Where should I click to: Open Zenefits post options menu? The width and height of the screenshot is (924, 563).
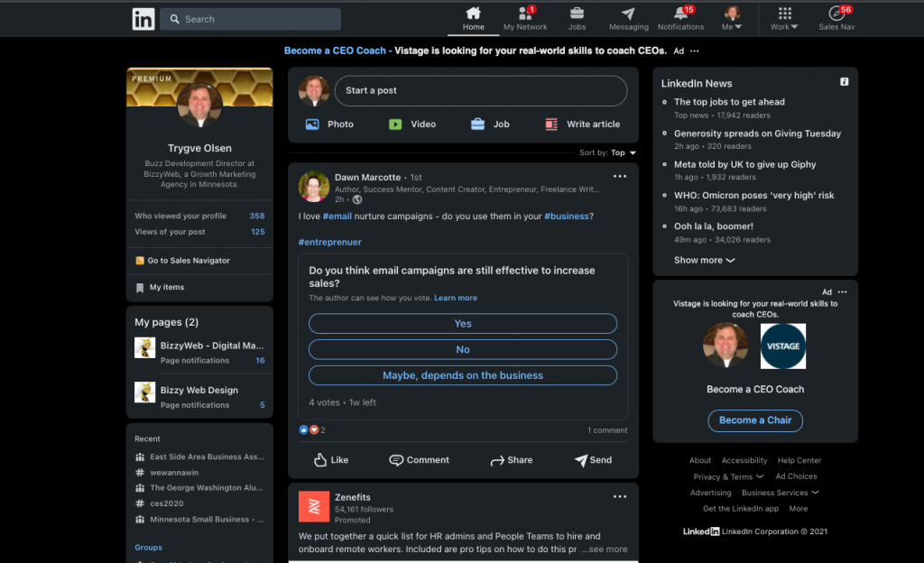point(619,496)
